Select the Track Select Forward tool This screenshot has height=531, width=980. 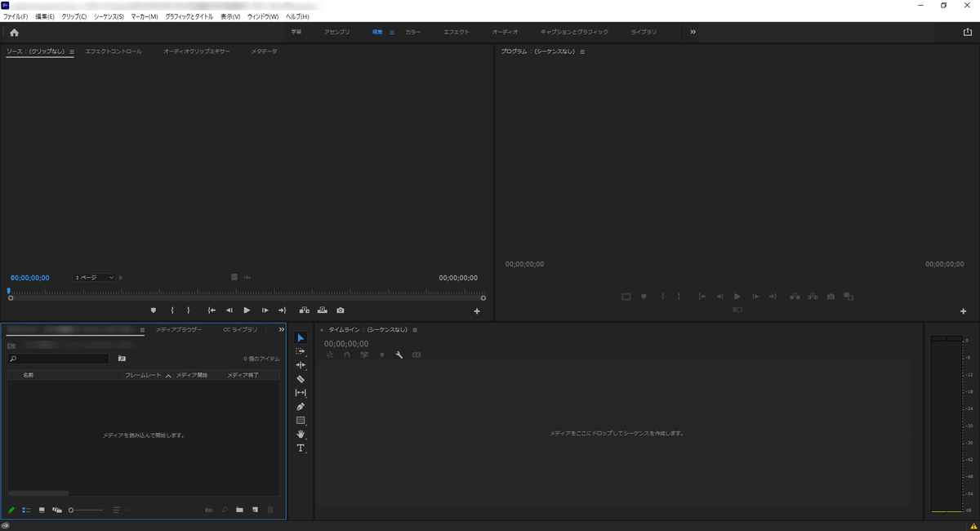coord(301,351)
